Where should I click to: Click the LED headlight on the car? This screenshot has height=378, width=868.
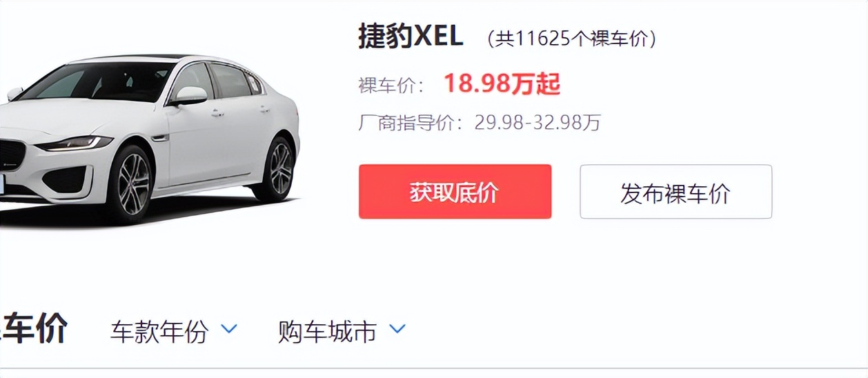75,143
